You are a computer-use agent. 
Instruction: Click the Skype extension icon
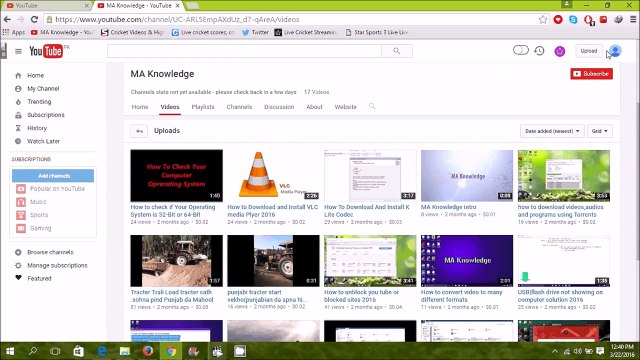[x=573, y=19]
